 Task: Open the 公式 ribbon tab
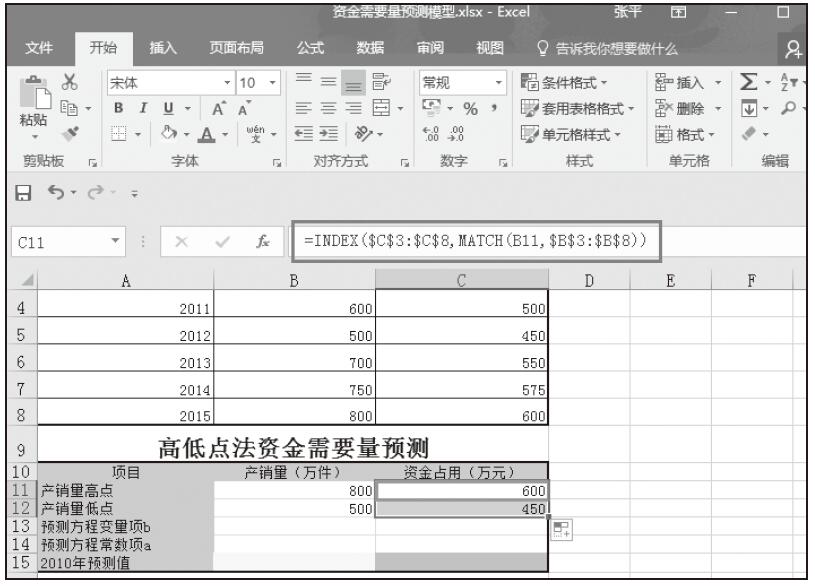(310, 47)
